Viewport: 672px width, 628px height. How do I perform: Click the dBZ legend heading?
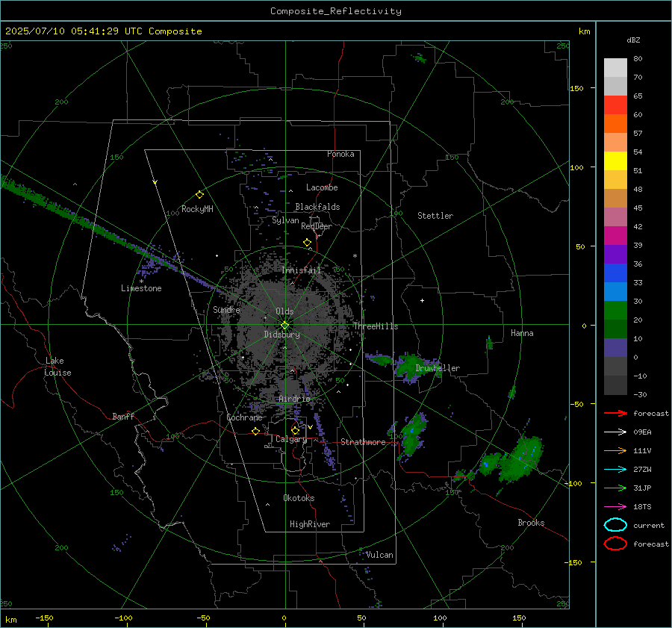click(x=633, y=40)
